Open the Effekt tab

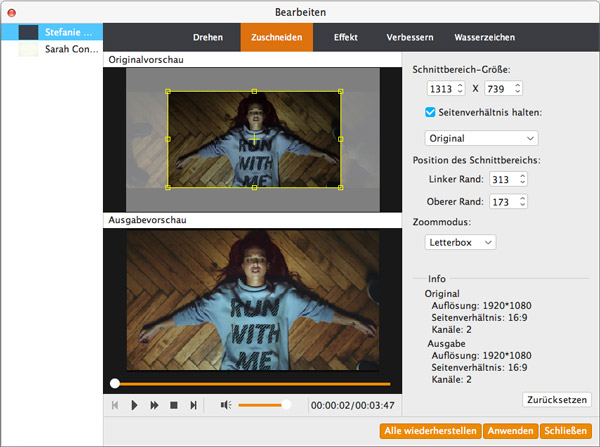click(x=345, y=37)
